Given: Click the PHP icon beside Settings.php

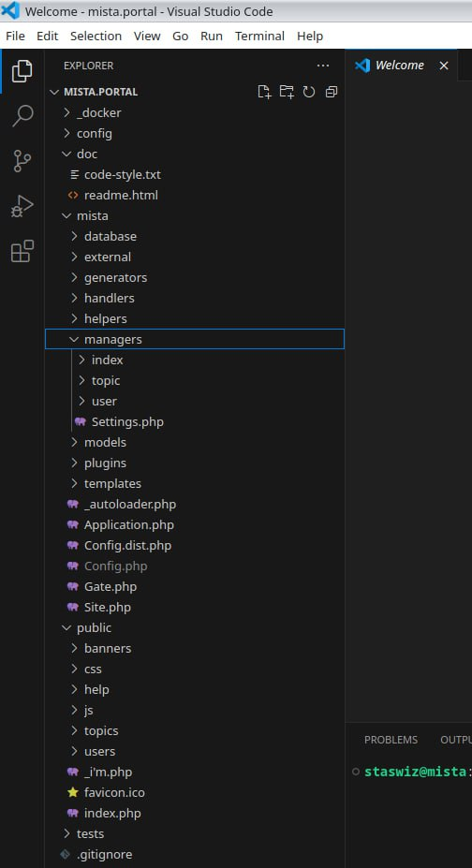Looking at the screenshot, I should 81,421.
